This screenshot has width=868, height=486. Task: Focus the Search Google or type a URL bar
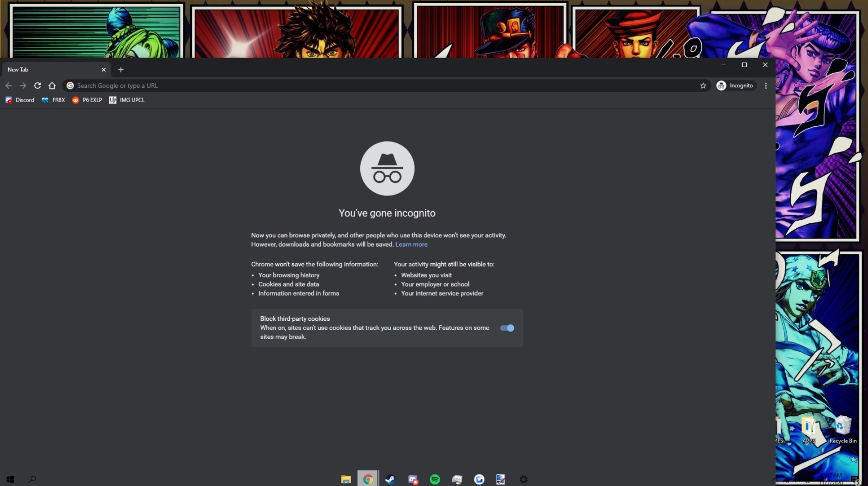click(x=386, y=86)
